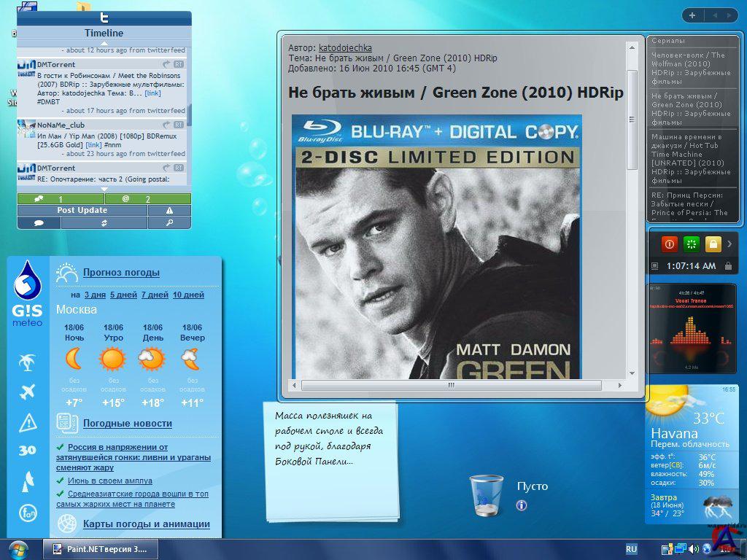The image size is (747, 560).
Task: Click the red power shutdown button in gadget
Action: [670, 244]
